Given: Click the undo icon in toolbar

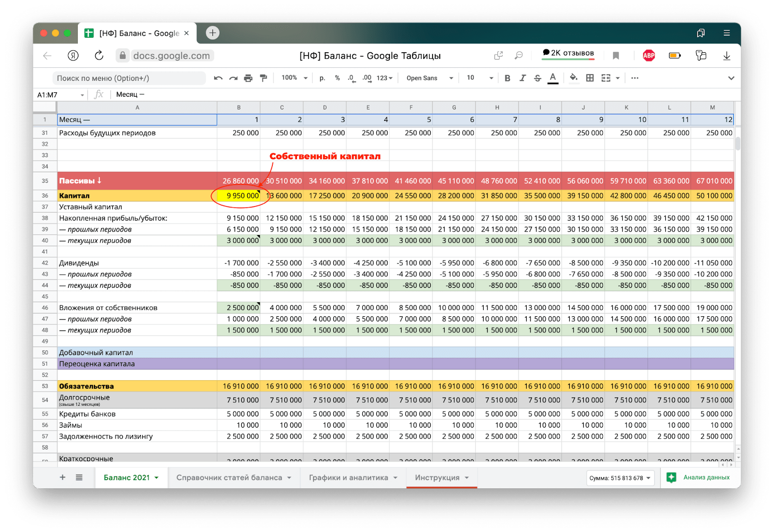Looking at the screenshot, I should tap(218, 78).
